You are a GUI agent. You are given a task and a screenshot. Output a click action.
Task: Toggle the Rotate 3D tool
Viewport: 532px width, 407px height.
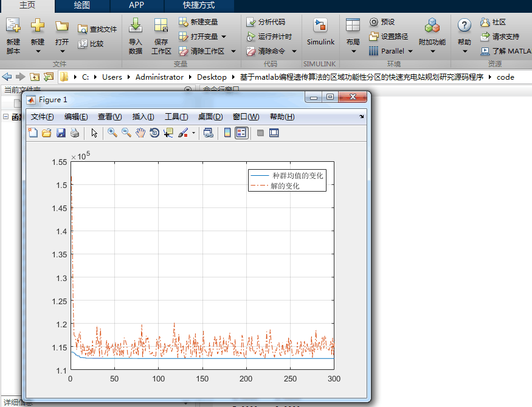tap(154, 133)
